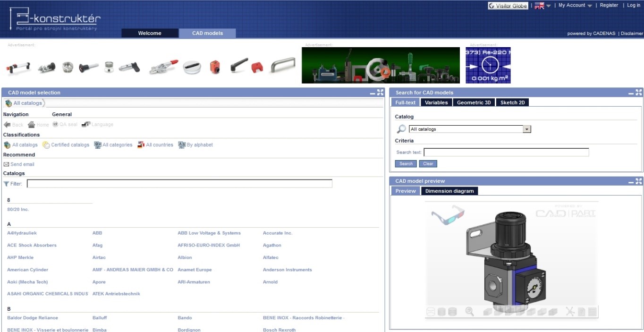This screenshot has height=332, width=644.
Task: Open the ABB Low Voltage & Systems catalog
Action: pos(209,233)
